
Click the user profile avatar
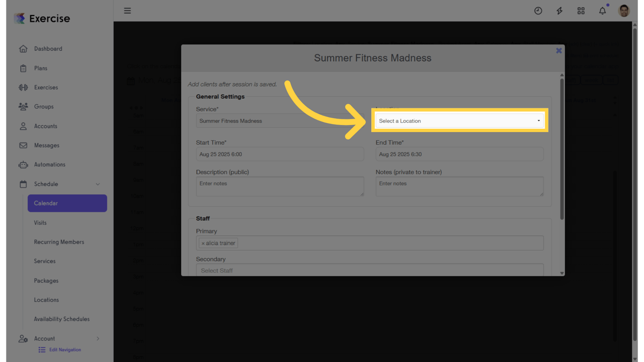[x=624, y=10]
